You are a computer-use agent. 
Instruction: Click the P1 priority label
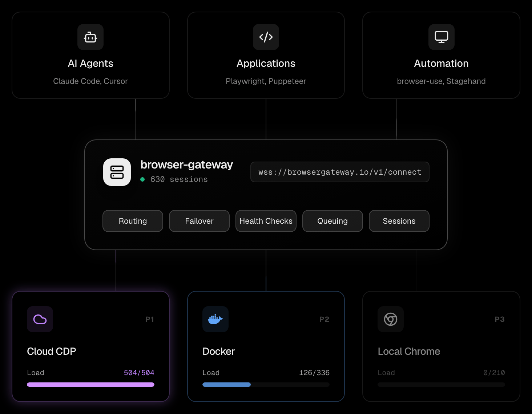pyautogui.click(x=150, y=319)
